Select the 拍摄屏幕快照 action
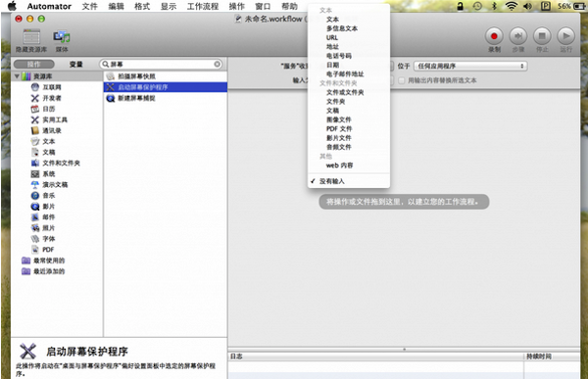 (166, 76)
